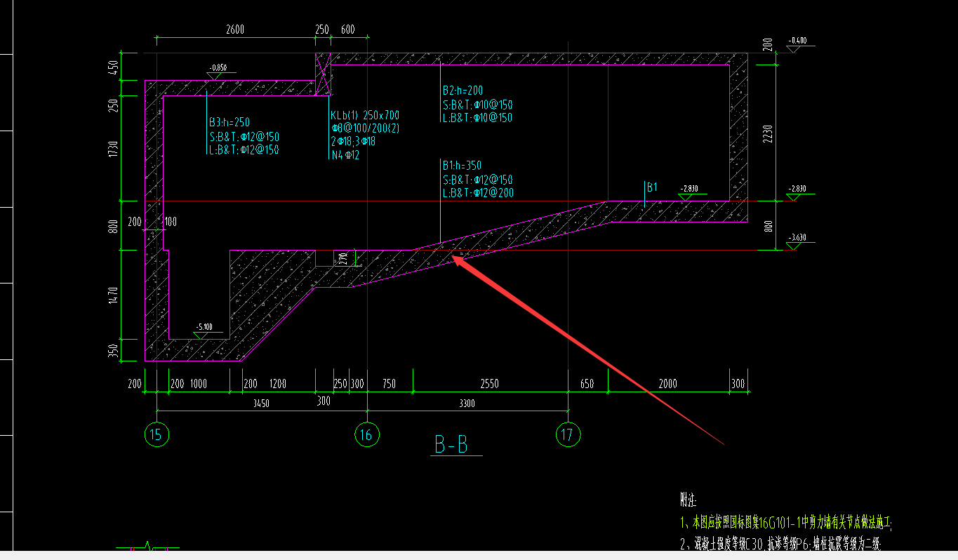Select the "-0.850" elevation mark
Screen dimensions: 958x560
(218, 68)
